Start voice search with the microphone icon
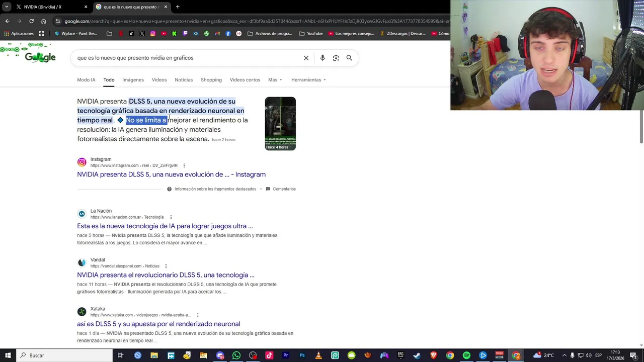Screen dimensions: 644x362 [x=323, y=58]
